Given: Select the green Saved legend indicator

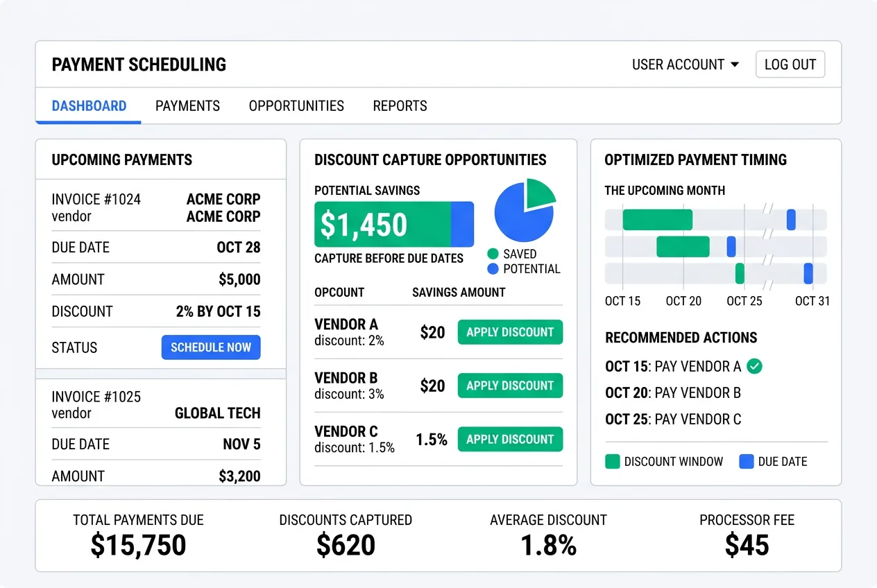Looking at the screenshot, I should tap(493, 254).
